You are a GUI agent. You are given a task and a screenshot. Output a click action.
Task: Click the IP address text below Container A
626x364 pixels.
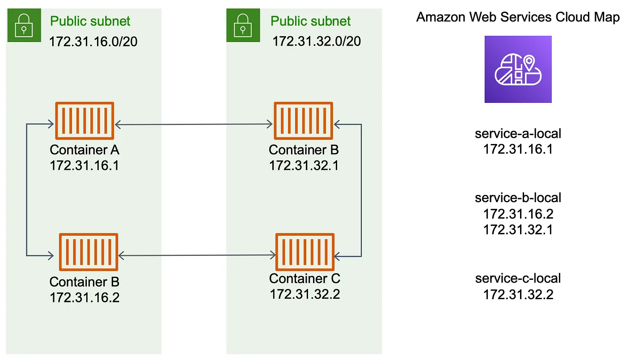click(x=85, y=165)
